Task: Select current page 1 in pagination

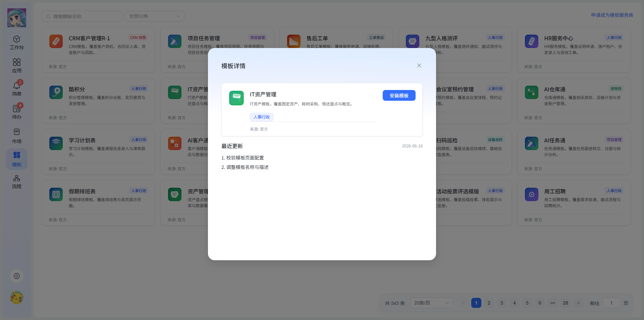Action: 476,303
